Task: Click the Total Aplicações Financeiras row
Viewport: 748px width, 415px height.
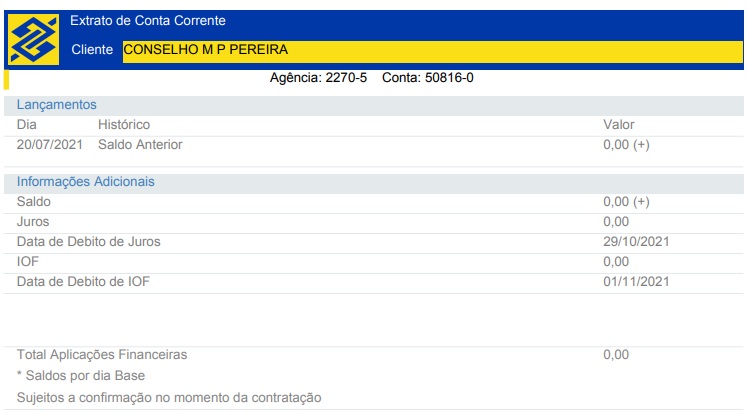Action: [x=102, y=355]
